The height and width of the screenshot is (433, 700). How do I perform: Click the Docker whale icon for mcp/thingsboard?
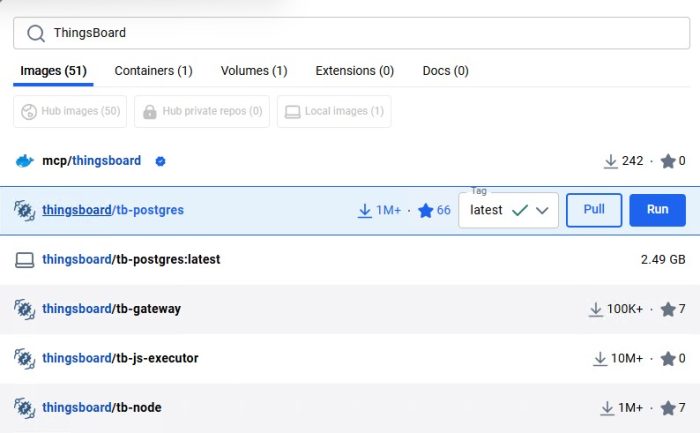(25, 160)
